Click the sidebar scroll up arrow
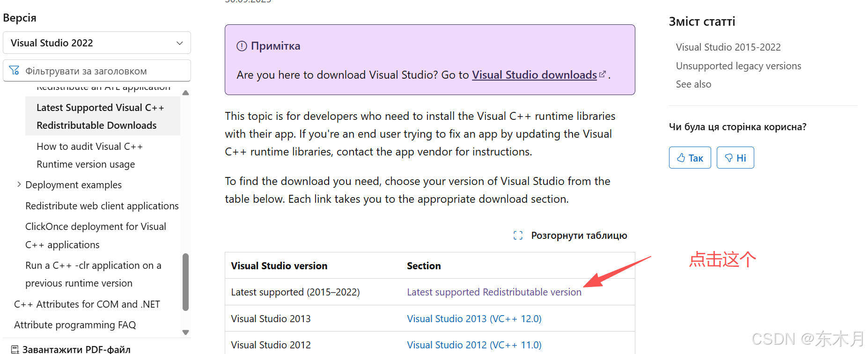Viewport: 868px width, 354px height. 185,93
